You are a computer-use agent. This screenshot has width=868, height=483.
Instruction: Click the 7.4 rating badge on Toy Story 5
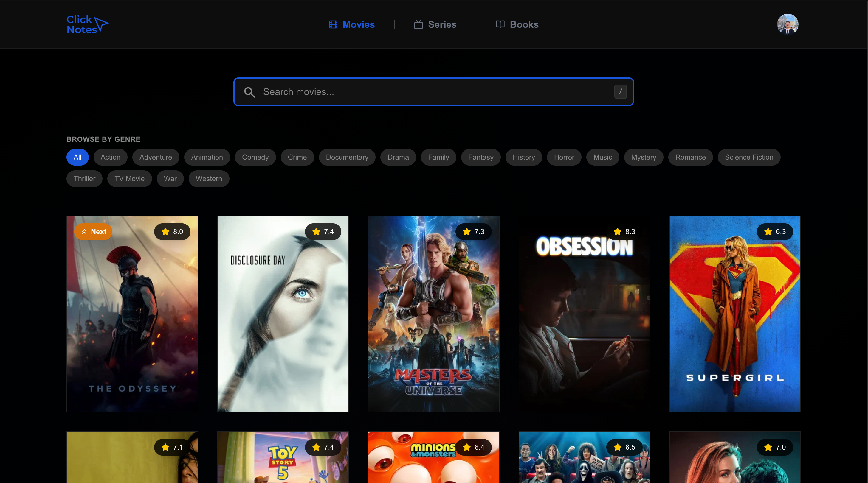tap(323, 447)
